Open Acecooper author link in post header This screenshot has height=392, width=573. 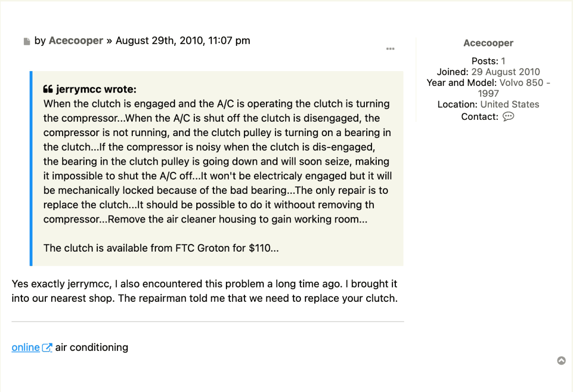click(x=76, y=41)
